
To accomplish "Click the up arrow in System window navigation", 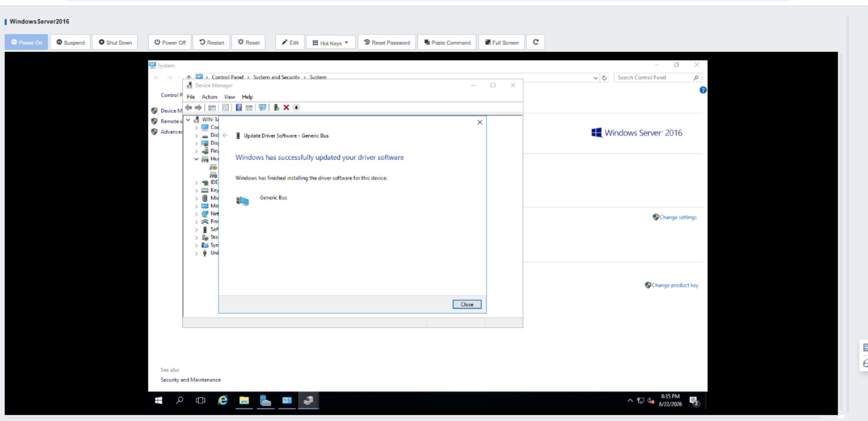I will point(189,77).
